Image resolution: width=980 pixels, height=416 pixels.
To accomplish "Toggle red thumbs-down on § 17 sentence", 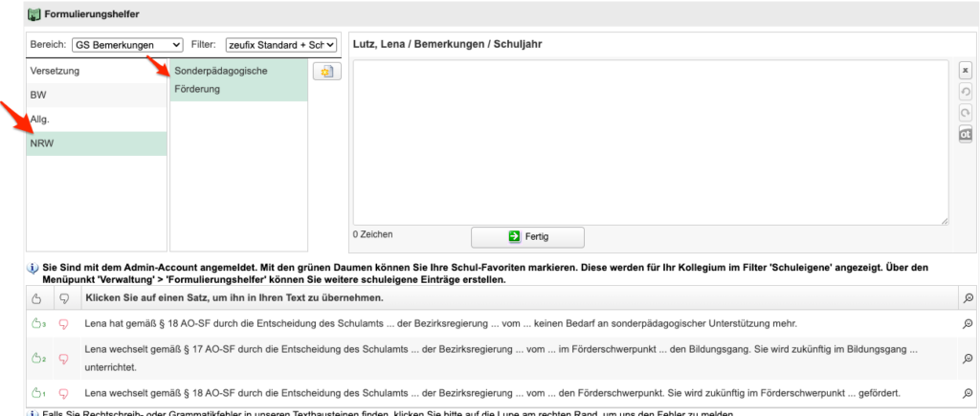I will [x=65, y=359].
